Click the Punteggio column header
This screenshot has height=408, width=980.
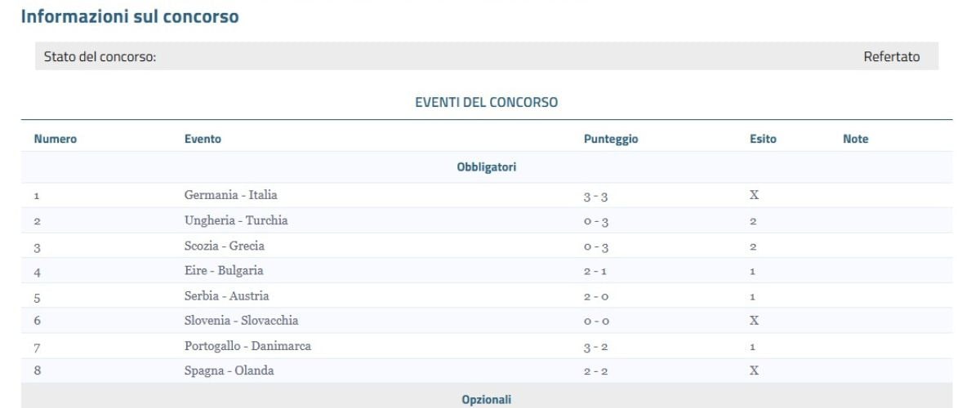[611, 140]
